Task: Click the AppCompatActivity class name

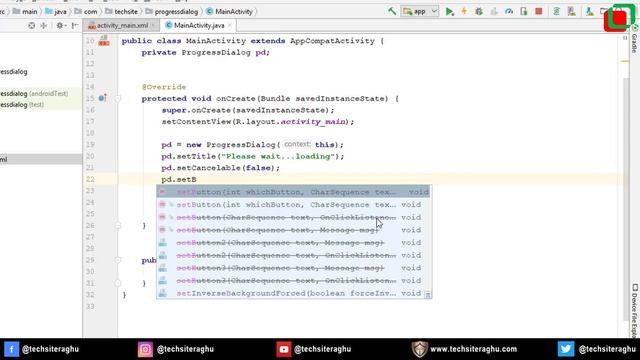Action: pyautogui.click(x=332, y=41)
